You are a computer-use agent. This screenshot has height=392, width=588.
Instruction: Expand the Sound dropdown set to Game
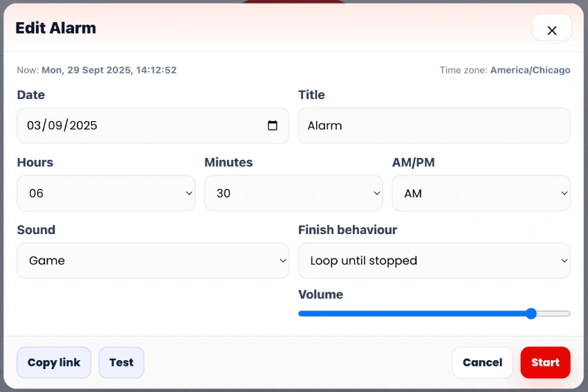153,260
